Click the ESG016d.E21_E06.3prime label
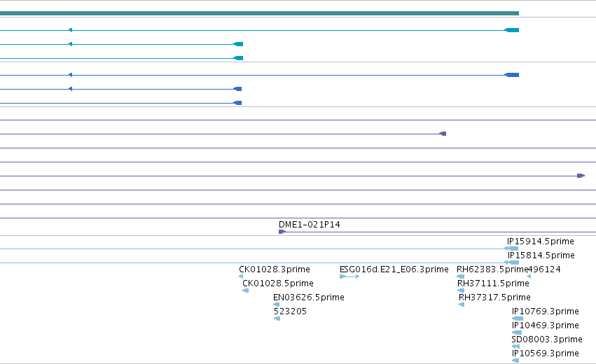596x364 pixels. point(394,269)
